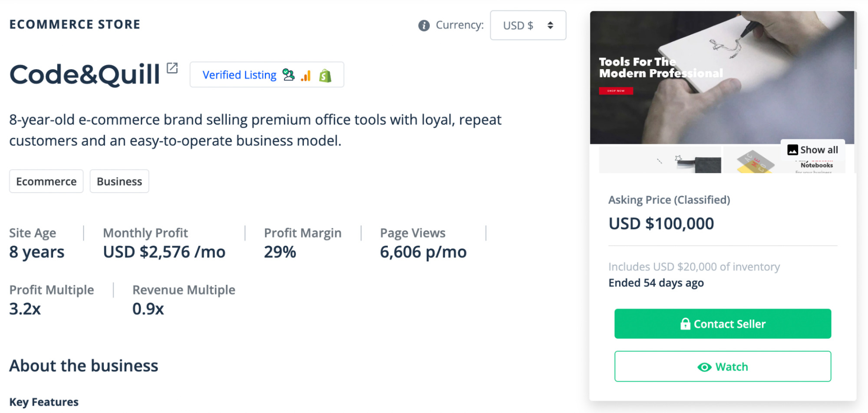This screenshot has height=413, width=868.
Task: Open the USD currency dropdown
Action: 528,25
